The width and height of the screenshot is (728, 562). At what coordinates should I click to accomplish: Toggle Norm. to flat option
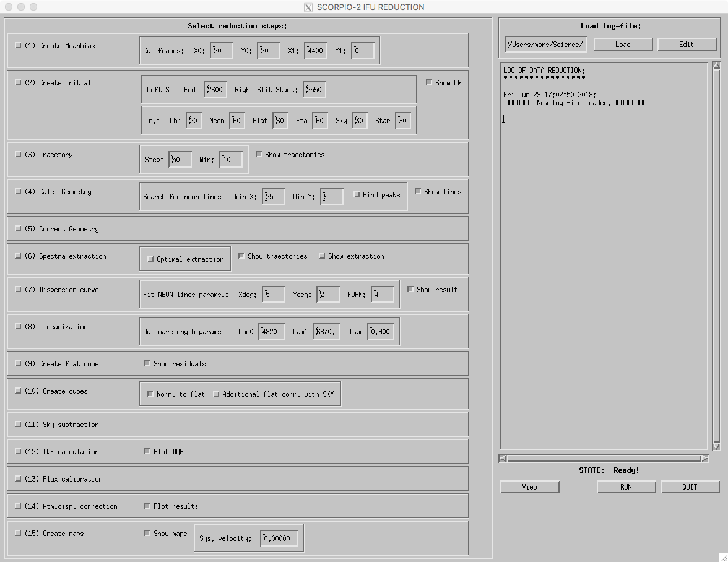click(151, 394)
